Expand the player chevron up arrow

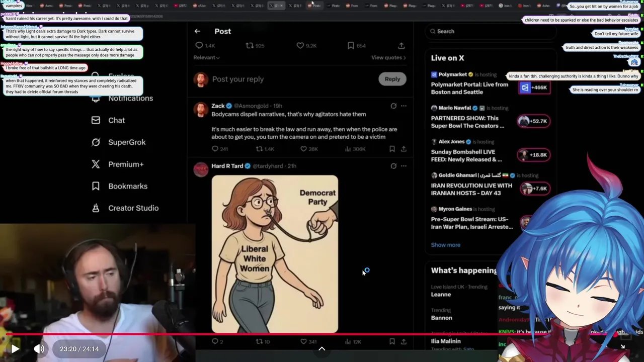tap(322, 349)
